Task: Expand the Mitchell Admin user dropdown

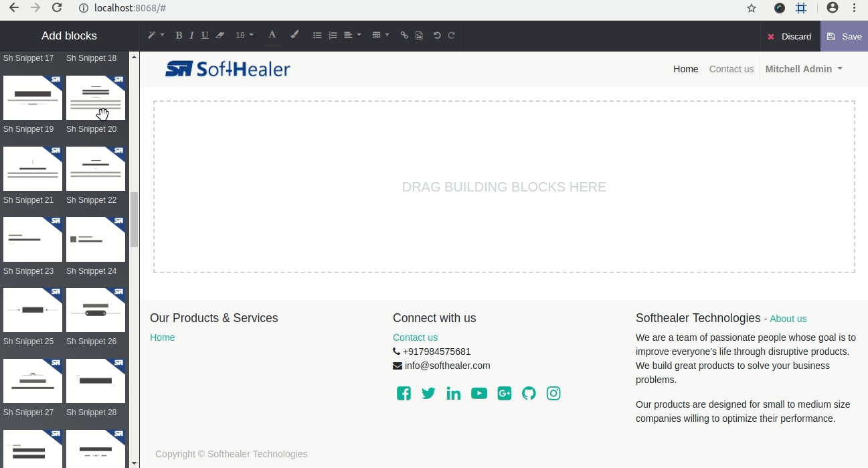Action: (x=804, y=69)
